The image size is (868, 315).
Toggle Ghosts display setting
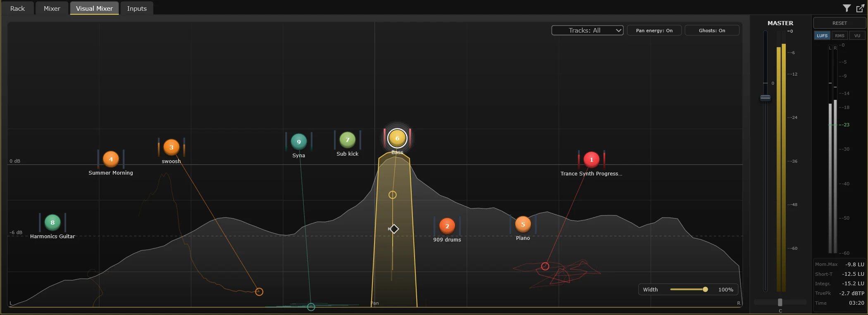(712, 31)
